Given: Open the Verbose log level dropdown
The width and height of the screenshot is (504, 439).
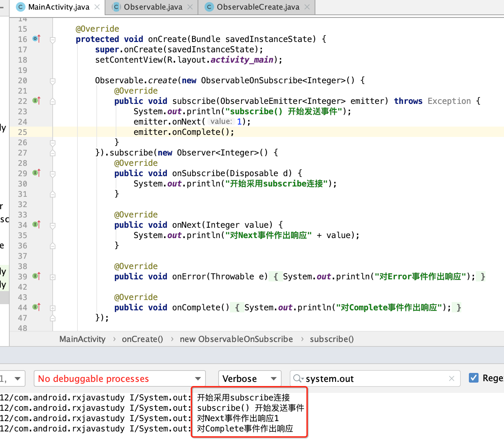Looking at the screenshot, I should pos(250,378).
